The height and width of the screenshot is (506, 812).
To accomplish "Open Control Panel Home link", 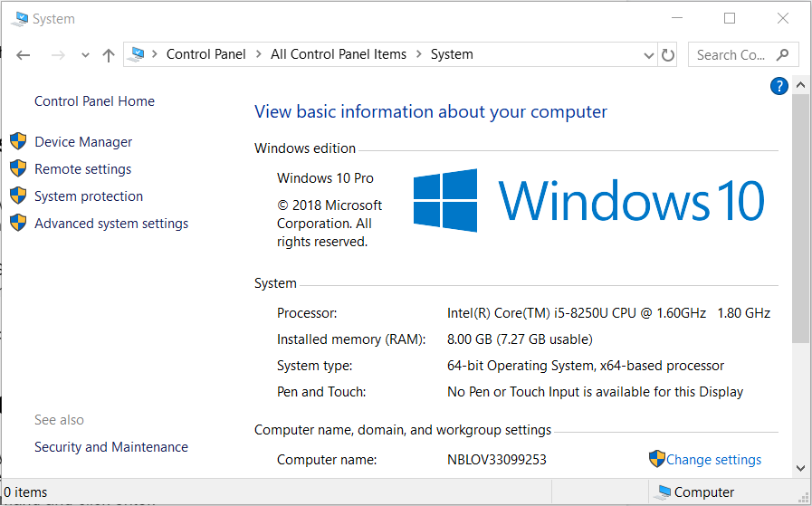I will coord(94,101).
